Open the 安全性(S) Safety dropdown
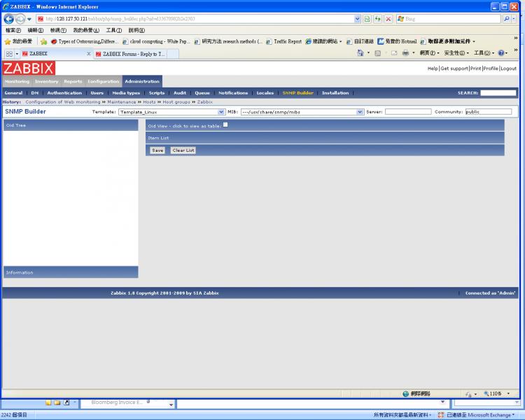525x420 pixels. coord(456,53)
